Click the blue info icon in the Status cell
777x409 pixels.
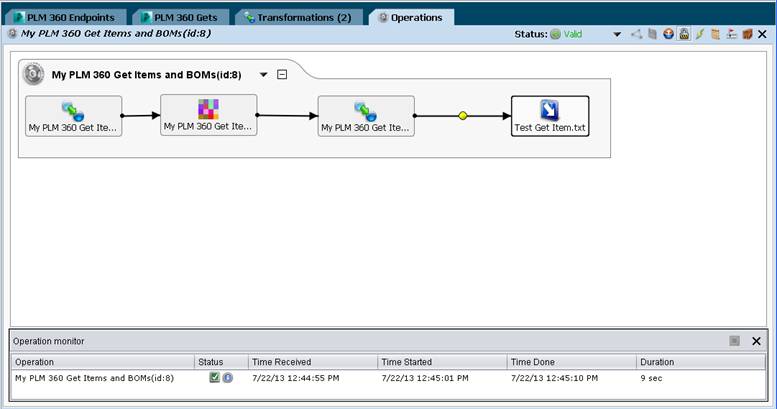(227, 378)
